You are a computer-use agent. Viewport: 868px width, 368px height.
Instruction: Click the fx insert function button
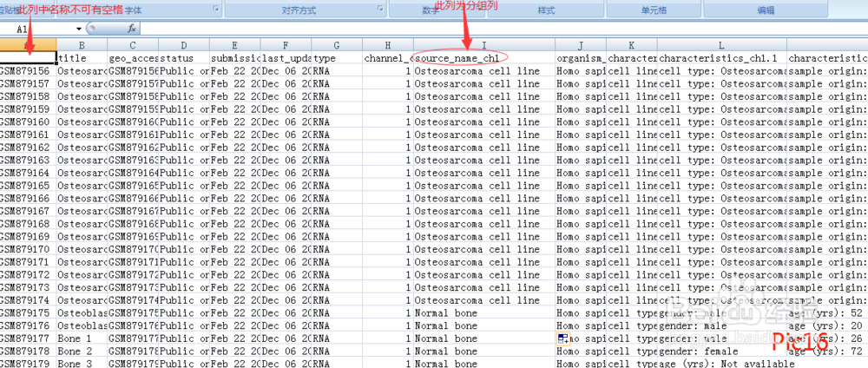pyautogui.click(x=132, y=29)
